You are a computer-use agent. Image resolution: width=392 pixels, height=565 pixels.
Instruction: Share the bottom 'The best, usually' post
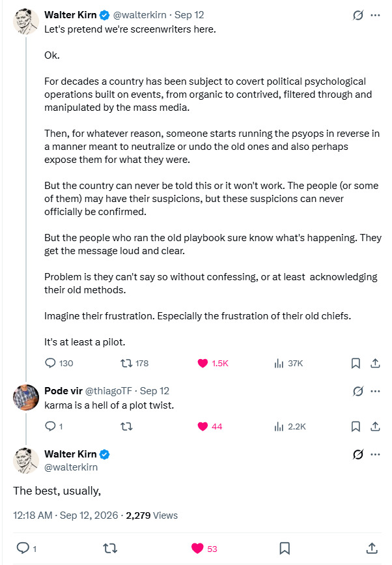pos(372,549)
